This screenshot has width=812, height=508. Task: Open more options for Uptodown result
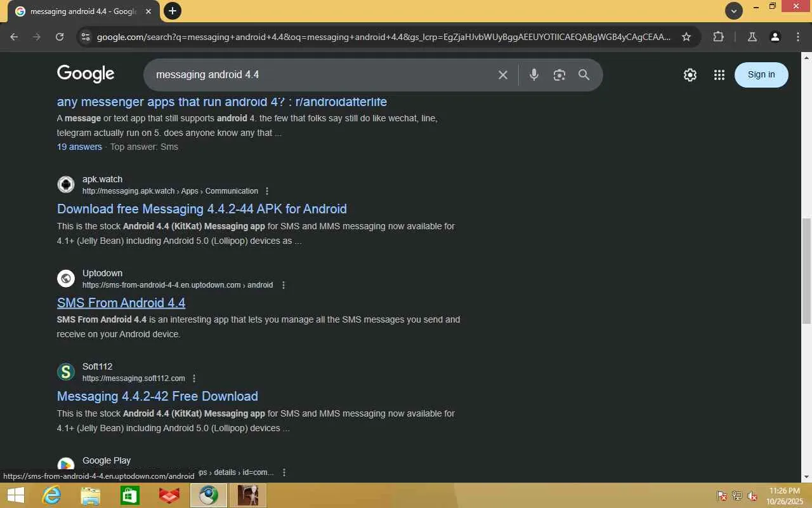(x=284, y=285)
